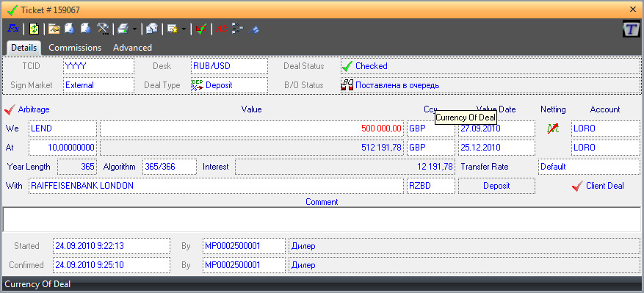Click inside the empty comment text box
The image size is (644, 293).
click(322, 220)
